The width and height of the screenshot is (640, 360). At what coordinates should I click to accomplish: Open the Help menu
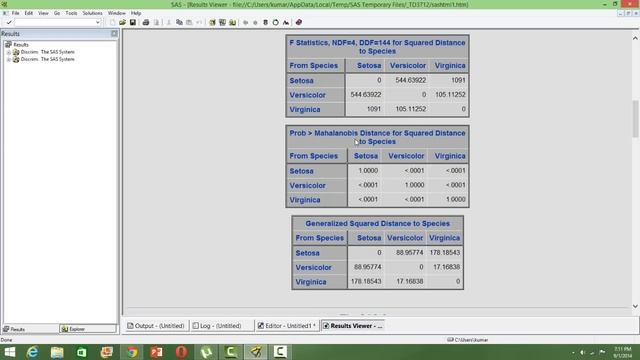click(136, 13)
